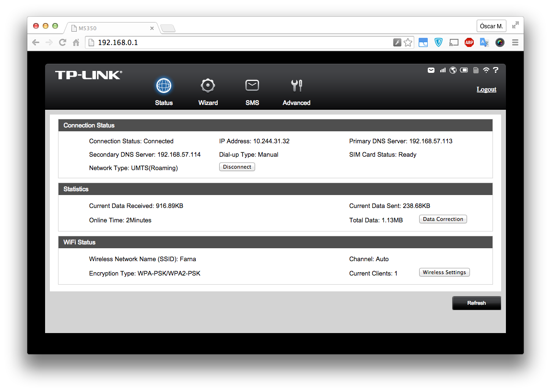Image resolution: width=551 pixels, height=392 pixels.
Task: Click Secondary DNS Server: 192.168.57.114 text
Action: 145,155
